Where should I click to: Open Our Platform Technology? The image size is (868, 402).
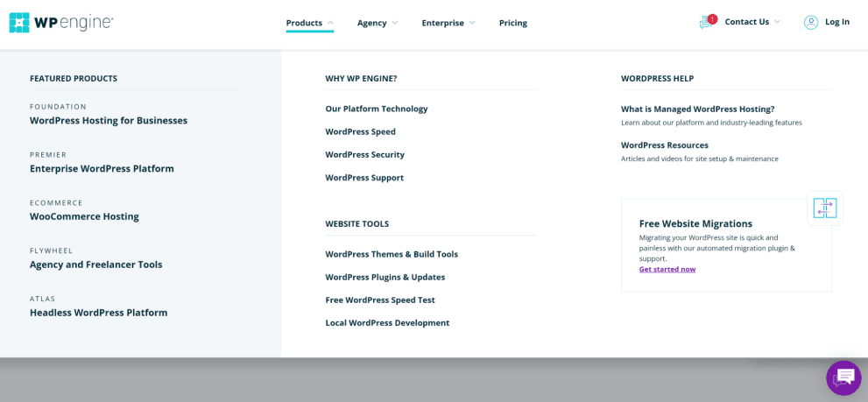377,109
